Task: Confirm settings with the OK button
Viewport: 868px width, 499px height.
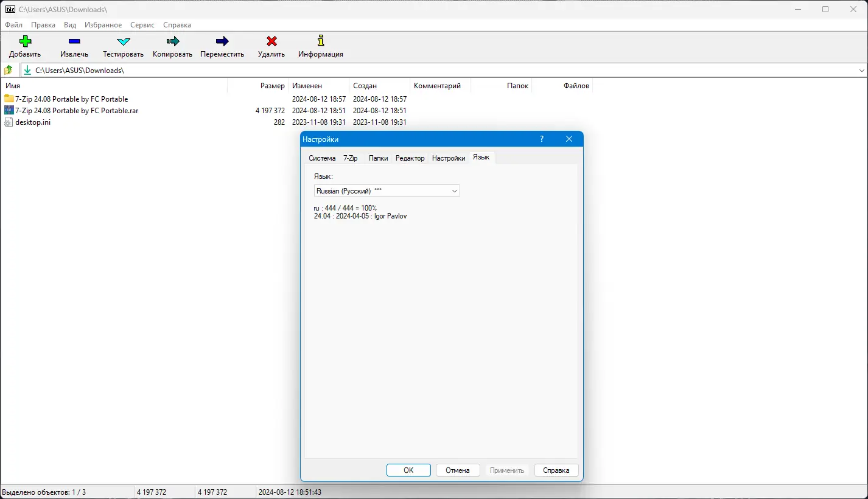Action: pos(408,470)
